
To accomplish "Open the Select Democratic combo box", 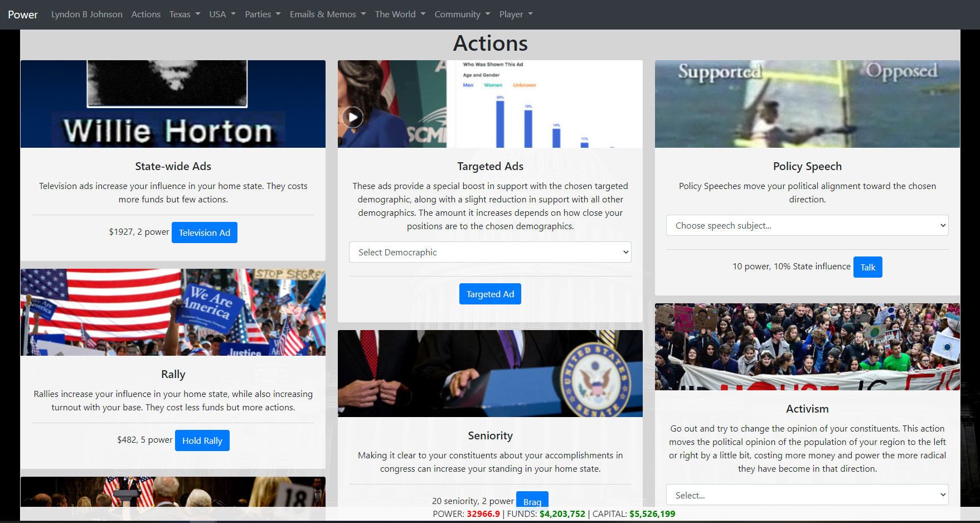I will click(490, 252).
